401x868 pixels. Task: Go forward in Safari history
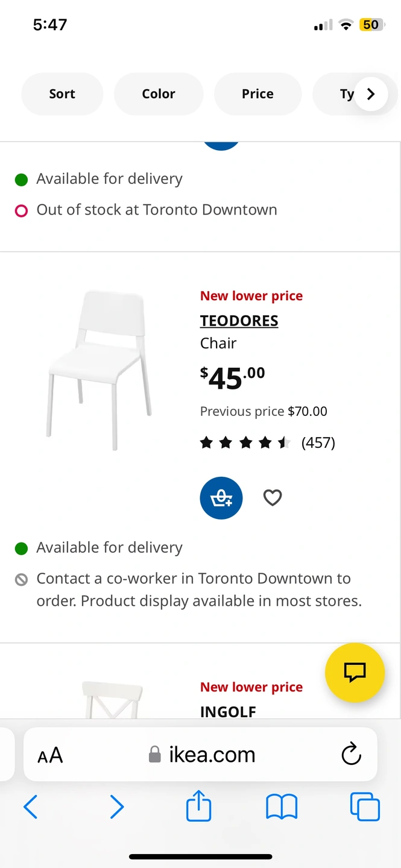tap(116, 807)
